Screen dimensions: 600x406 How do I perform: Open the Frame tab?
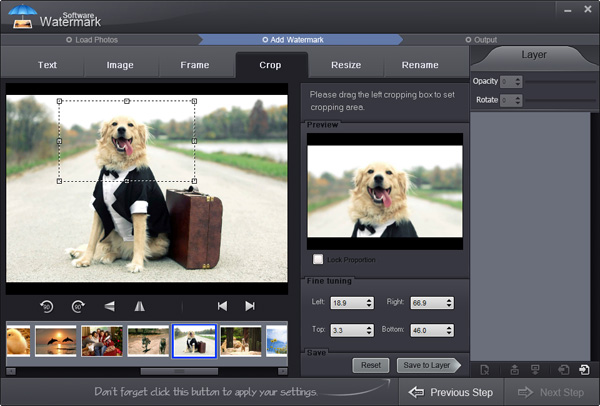click(195, 65)
